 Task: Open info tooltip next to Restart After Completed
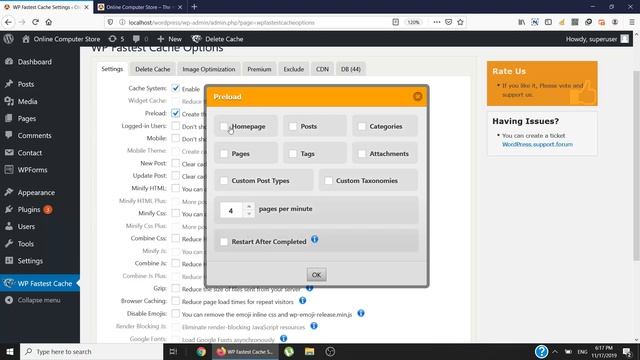(314, 239)
